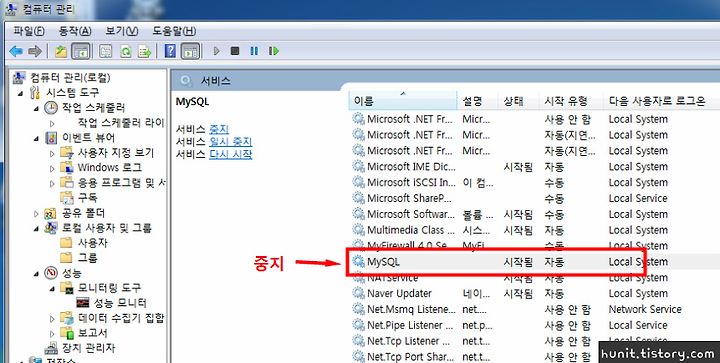This screenshot has height=363, width=720.
Task: Sort by the 시작 유형 column header
Action: 571,101
